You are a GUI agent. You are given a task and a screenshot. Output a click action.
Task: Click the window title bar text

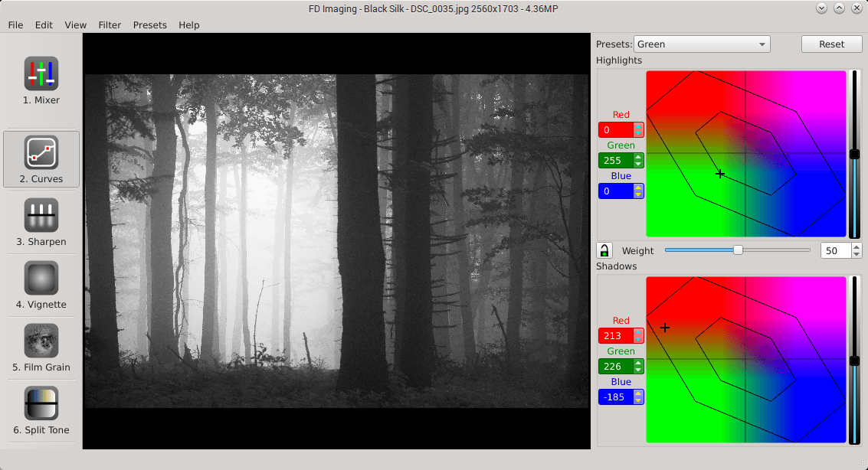pos(434,9)
